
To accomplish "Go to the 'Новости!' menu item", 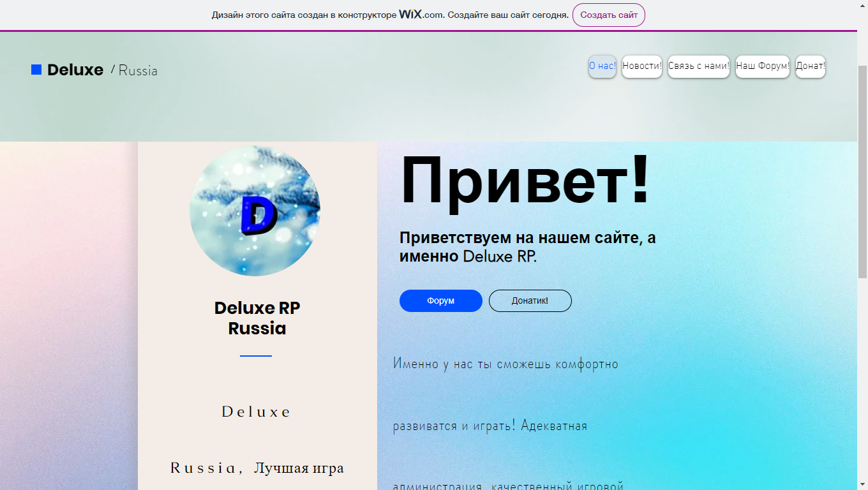I will 642,66.
